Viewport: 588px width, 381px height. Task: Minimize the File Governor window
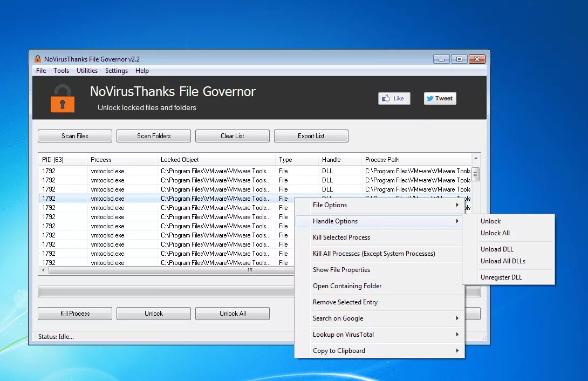[x=441, y=59]
